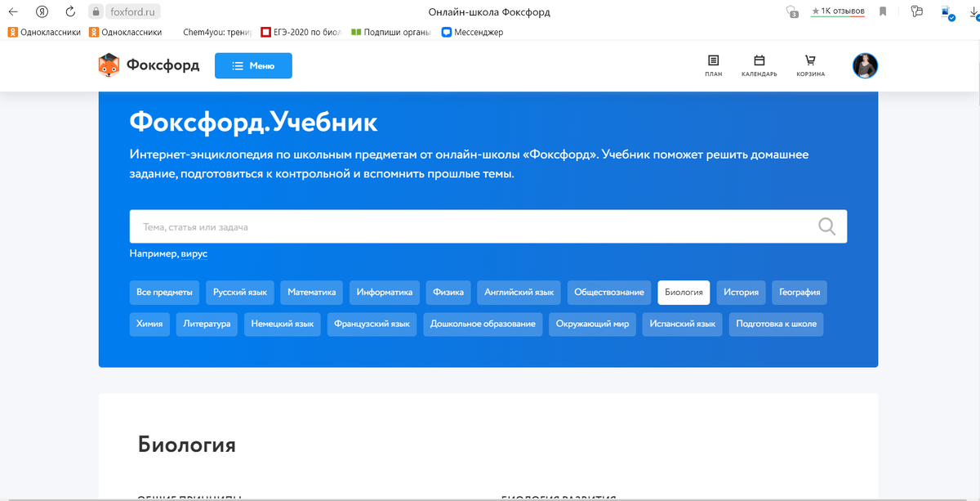Open the first Одноклассники bookmark
980x501 pixels.
[44, 33]
